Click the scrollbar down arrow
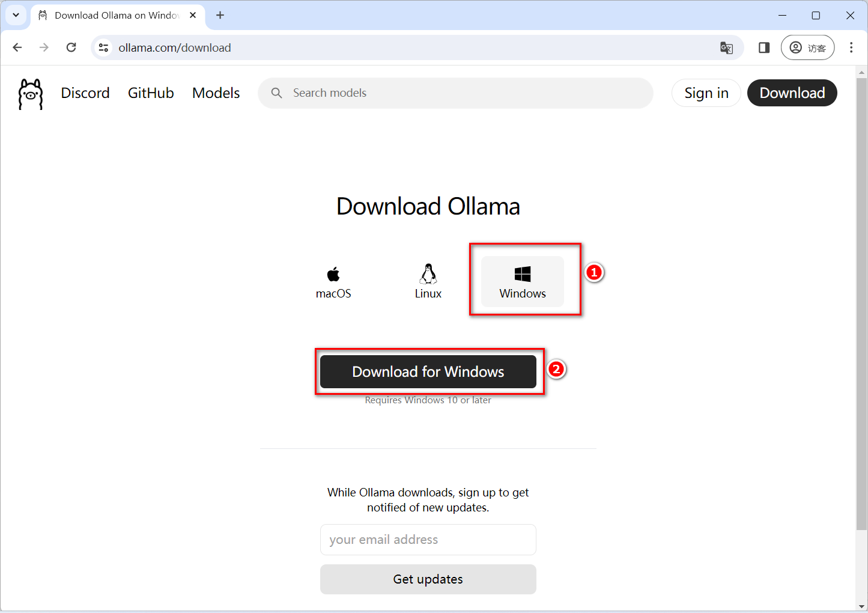 click(x=861, y=606)
